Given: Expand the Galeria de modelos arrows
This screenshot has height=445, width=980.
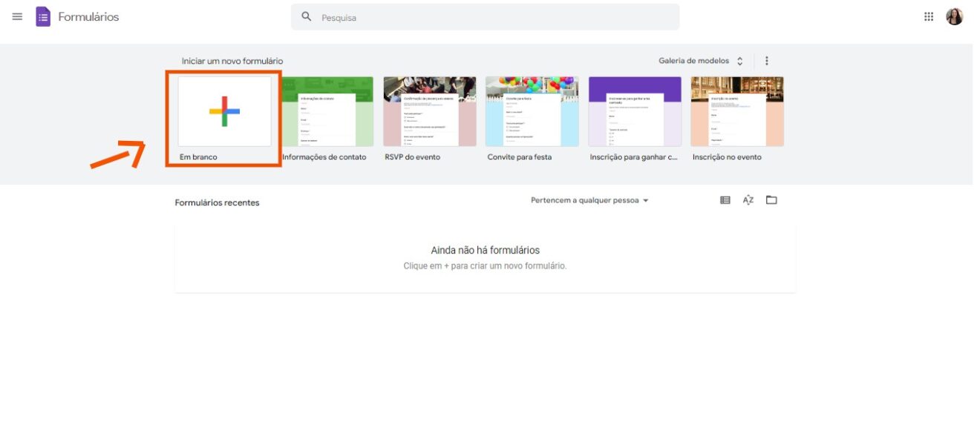Looking at the screenshot, I should (739, 60).
